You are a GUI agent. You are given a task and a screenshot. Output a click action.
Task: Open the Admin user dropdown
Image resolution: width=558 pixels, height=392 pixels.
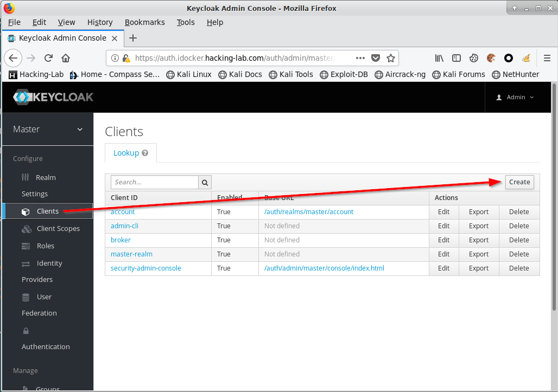(515, 98)
